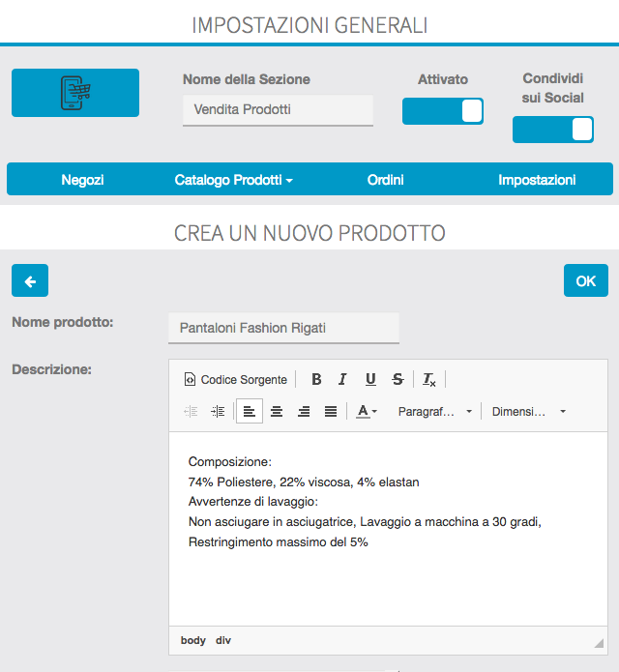Toggle the Attivato switch
Viewport: 619px width, 672px height.
click(x=443, y=111)
